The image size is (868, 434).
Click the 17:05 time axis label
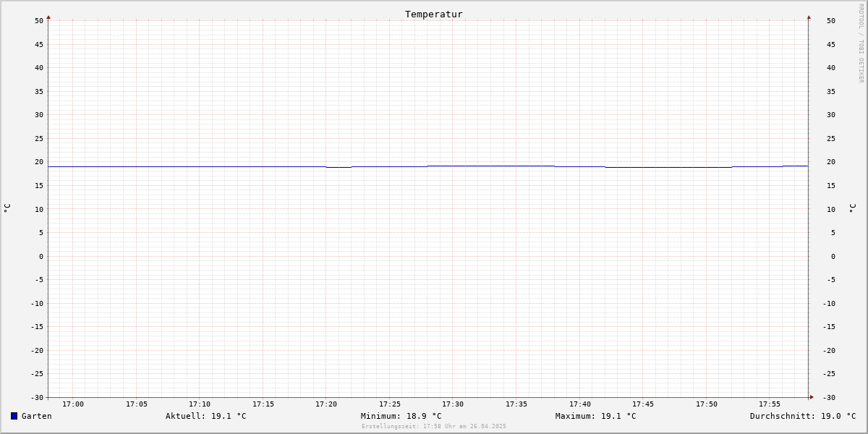(x=137, y=404)
